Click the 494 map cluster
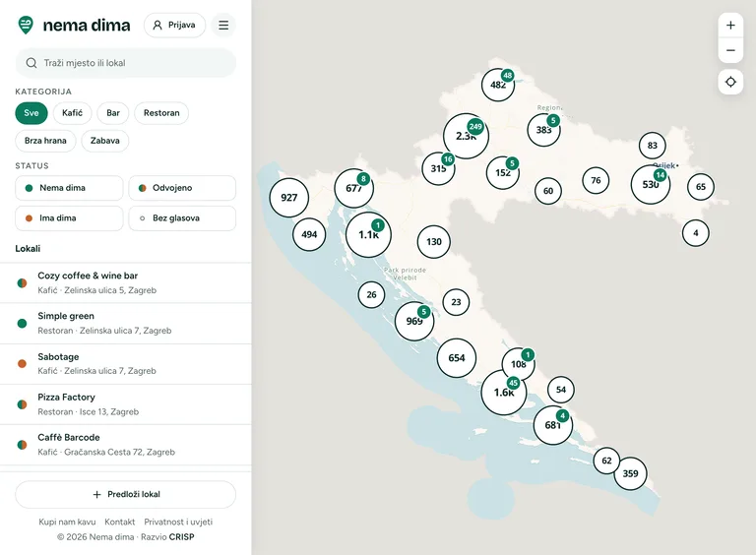Image resolution: width=756 pixels, height=555 pixels. pyautogui.click(x=309, y=234)
